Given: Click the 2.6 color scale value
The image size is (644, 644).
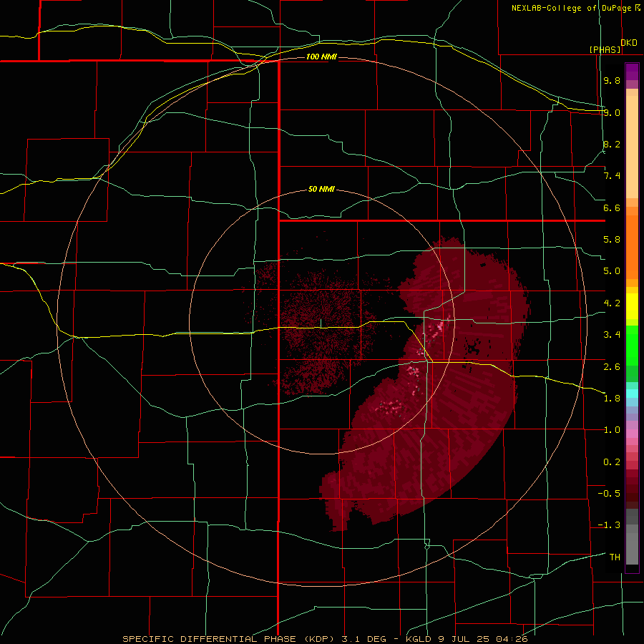Looking at the screenshot, I should pos(612,367).
